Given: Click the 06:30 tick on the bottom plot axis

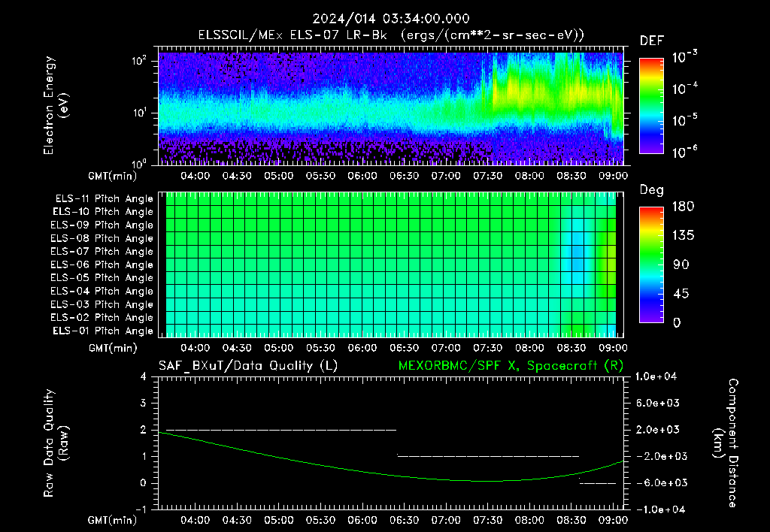Looking at the screenshot, I should (x=404, y=520).
